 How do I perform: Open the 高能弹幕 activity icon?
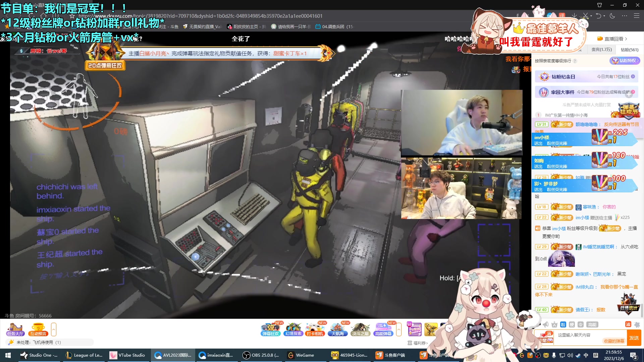(383, 329)
